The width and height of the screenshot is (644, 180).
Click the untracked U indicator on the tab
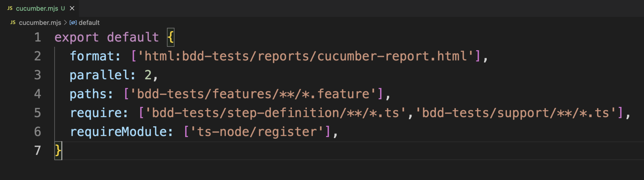63,8
